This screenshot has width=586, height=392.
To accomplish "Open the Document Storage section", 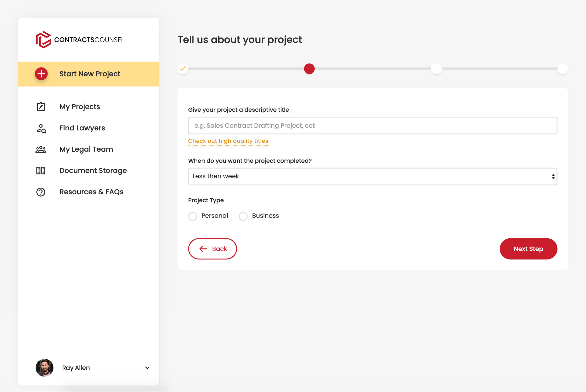I will 93,171.
